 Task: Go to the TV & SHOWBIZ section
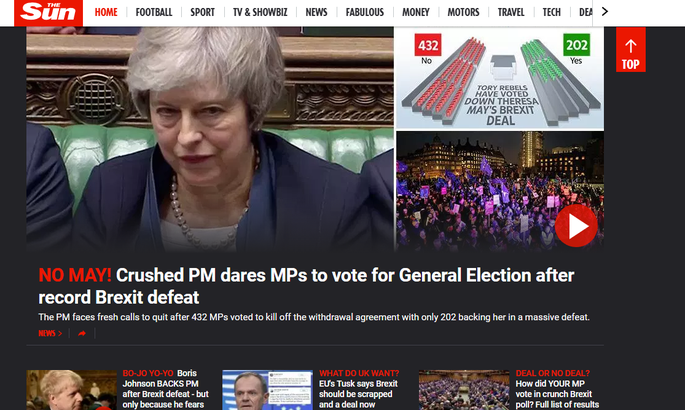260,12
